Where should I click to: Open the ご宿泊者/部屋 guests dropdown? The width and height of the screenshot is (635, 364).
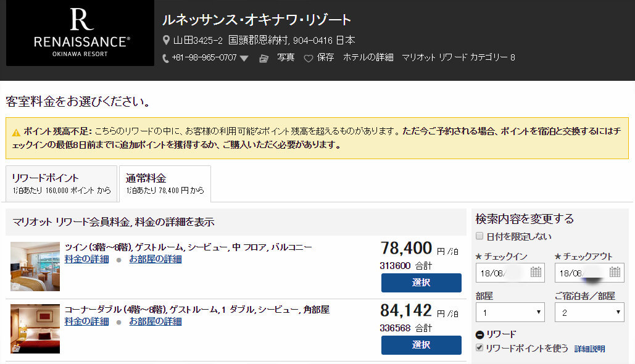click(589, 312)
